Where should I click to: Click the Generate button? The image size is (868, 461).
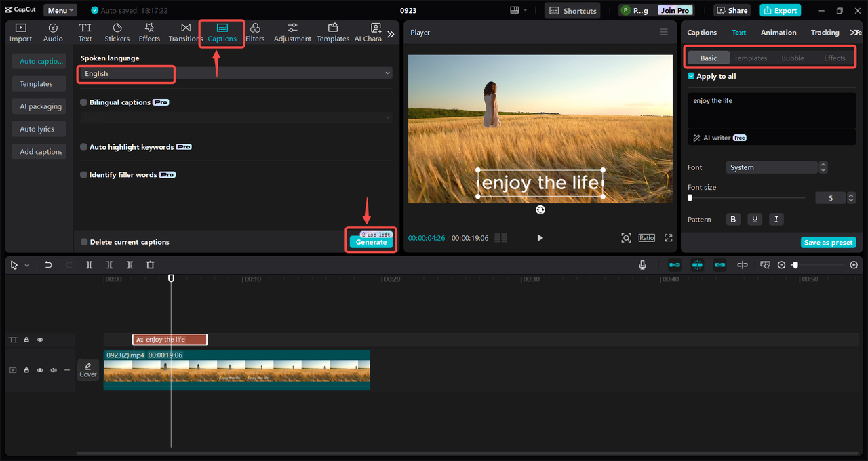pos(371,242)
